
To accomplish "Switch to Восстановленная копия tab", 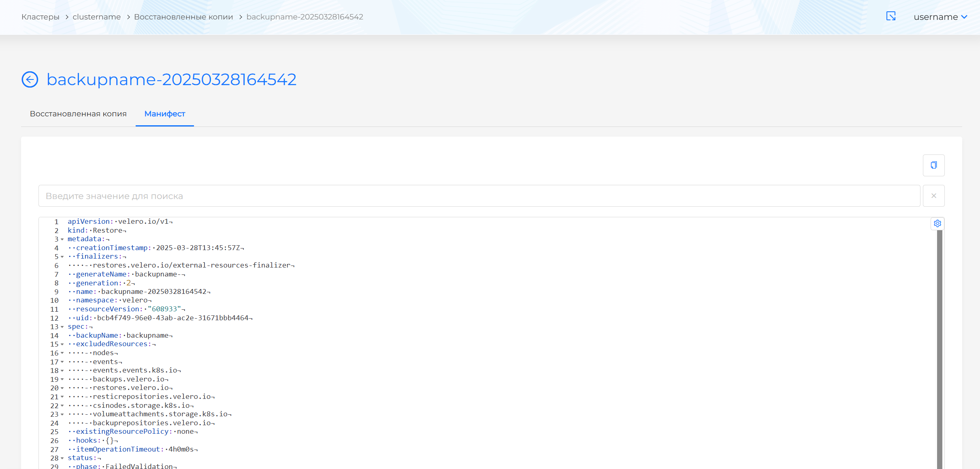I will 78,114.
